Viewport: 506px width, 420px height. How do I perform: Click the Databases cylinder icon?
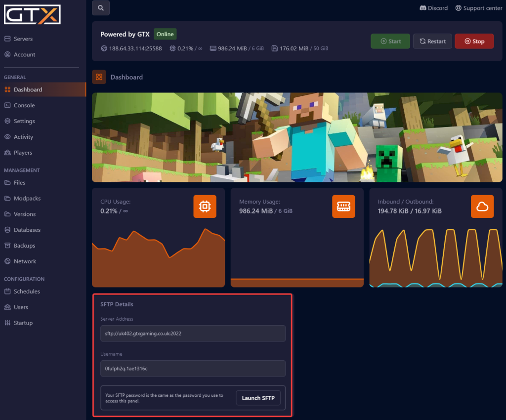point(7,230)
